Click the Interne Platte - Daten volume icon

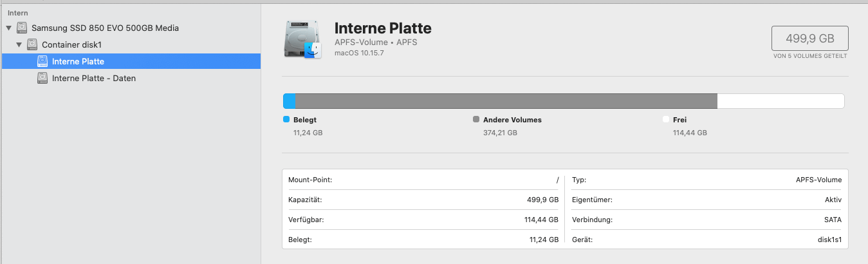pyautogui.click(x=42, y=79)
